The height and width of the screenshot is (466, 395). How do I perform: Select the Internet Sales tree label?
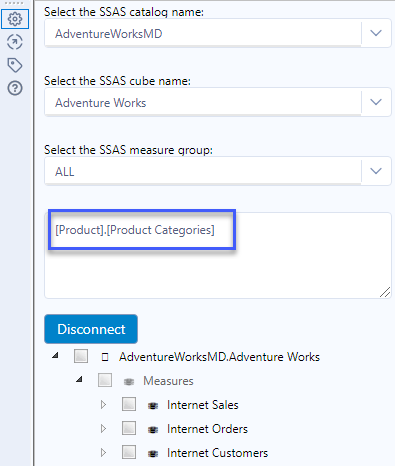203,405
